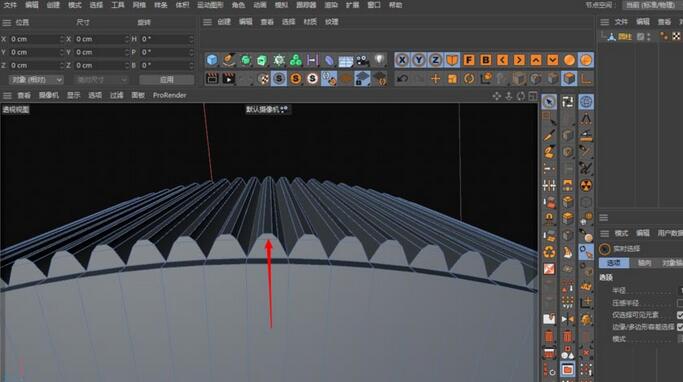
Task: Open the 对象 (相对) coordinate dropdown
Action: tap(36, 80)
